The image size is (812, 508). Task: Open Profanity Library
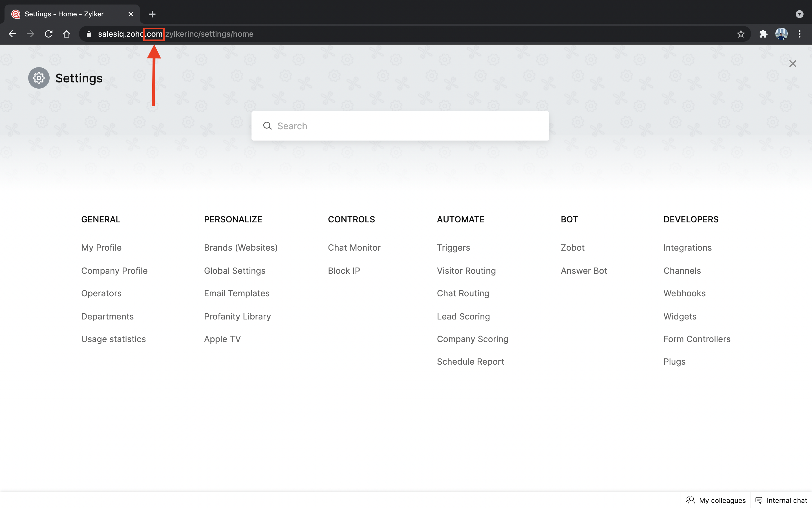point(238,316)
